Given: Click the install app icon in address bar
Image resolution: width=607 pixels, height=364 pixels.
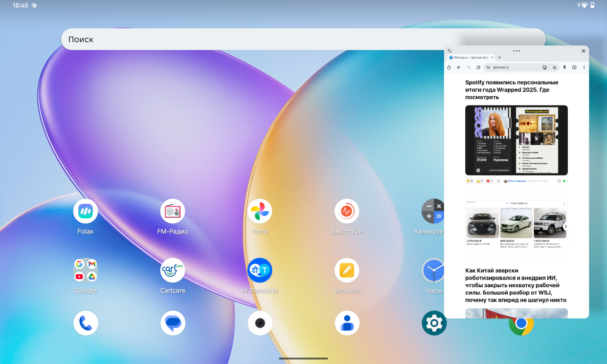Looking at the screenshot, I should [x=545, y=67].
